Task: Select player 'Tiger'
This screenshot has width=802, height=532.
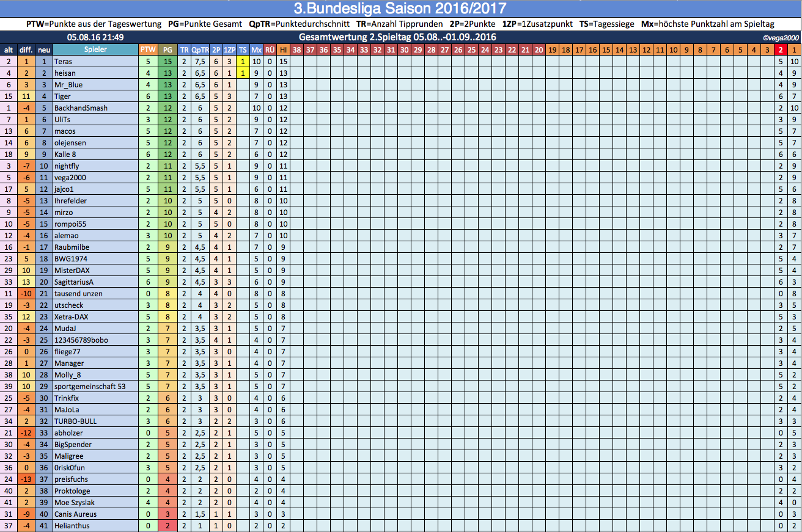Action: coord(95,97)
